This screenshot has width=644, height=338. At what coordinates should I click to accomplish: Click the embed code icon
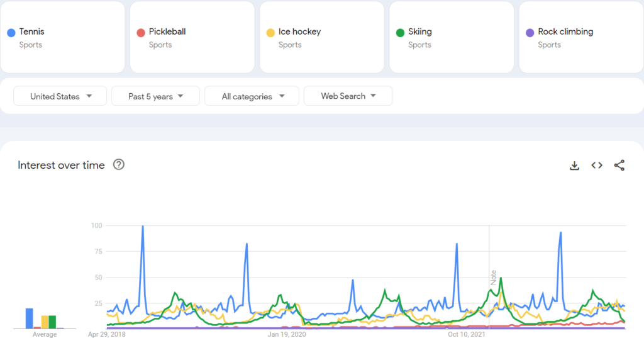tap(597, 166)
